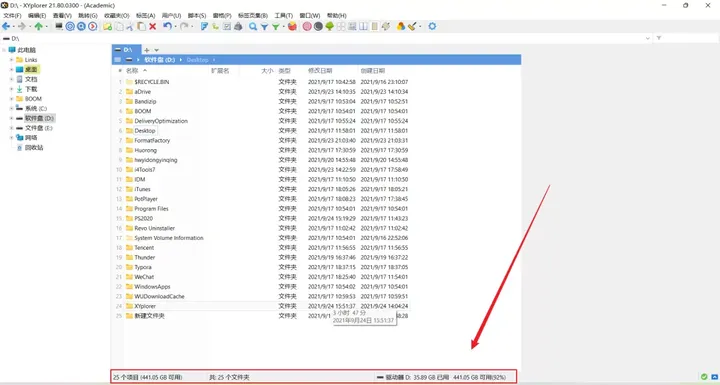
Task: Click the blue Back arrow icon
Action: point(6,27)
